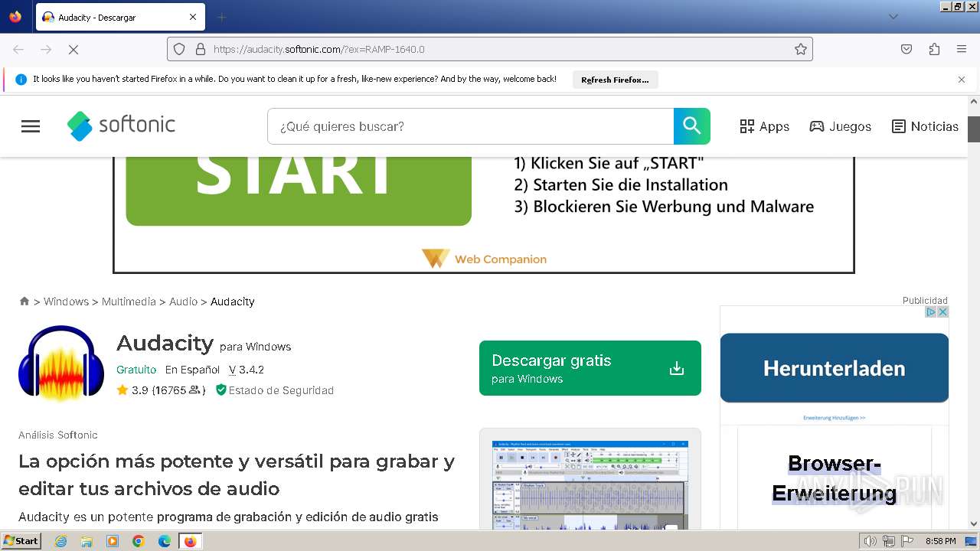Image resolution: width=980 pixels, height=551 pixels.
Task: Click the home breadcrumb icon
Action: point(24,302)
